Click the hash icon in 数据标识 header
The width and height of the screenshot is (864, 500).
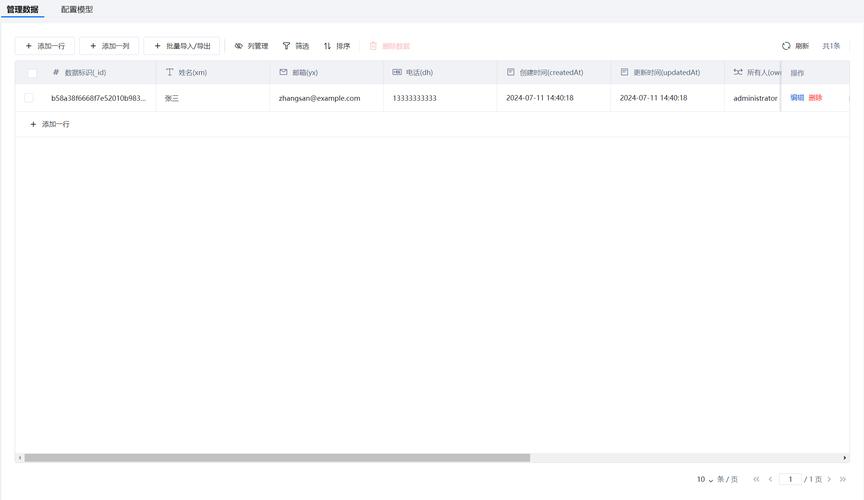(x=56, y=72)
